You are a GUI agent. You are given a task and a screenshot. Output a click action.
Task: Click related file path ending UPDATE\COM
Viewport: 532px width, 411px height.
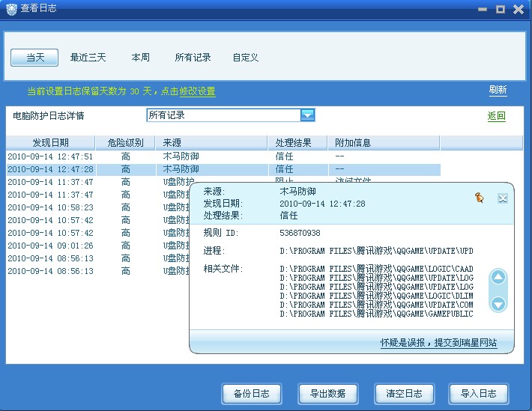pos(376,305)
